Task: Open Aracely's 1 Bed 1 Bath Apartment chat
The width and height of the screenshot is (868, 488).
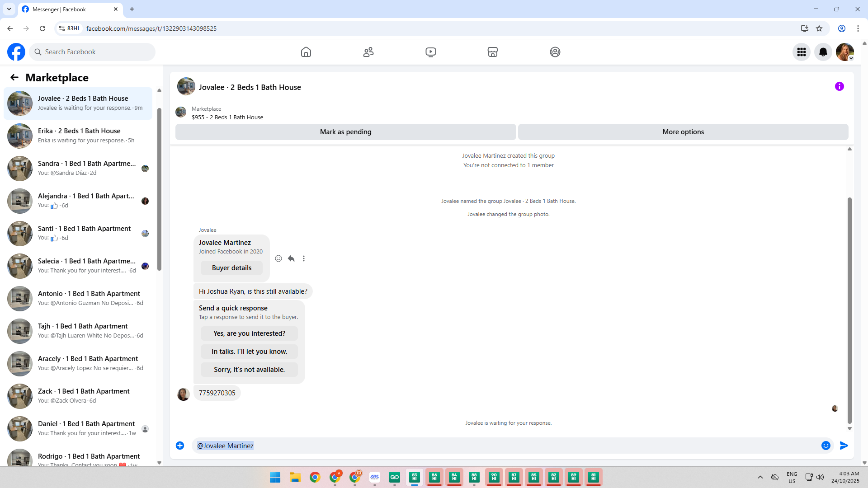Action: coord(78,363)
